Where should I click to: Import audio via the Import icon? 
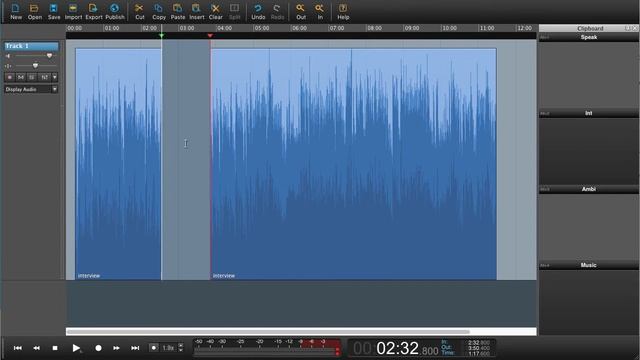click(x=73, y=11)
